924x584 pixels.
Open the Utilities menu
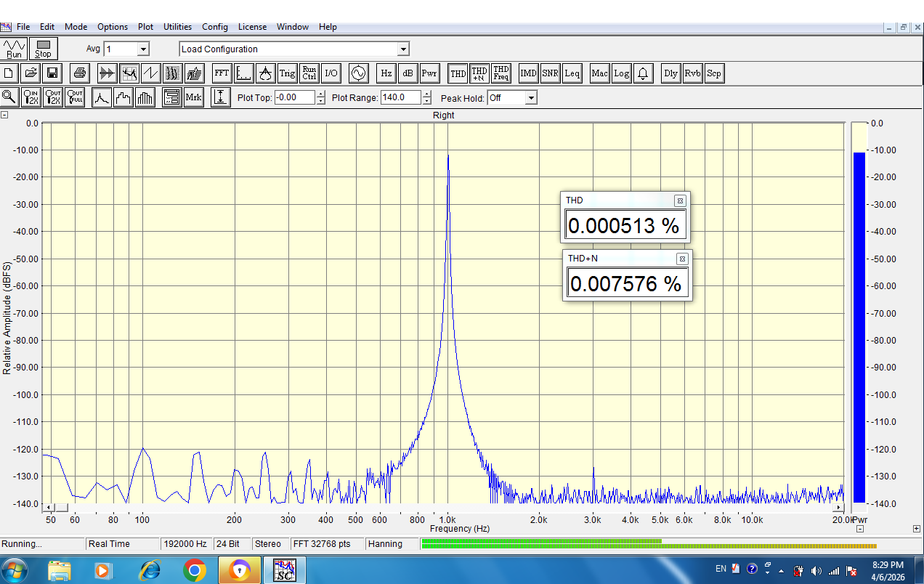point(177,27)
